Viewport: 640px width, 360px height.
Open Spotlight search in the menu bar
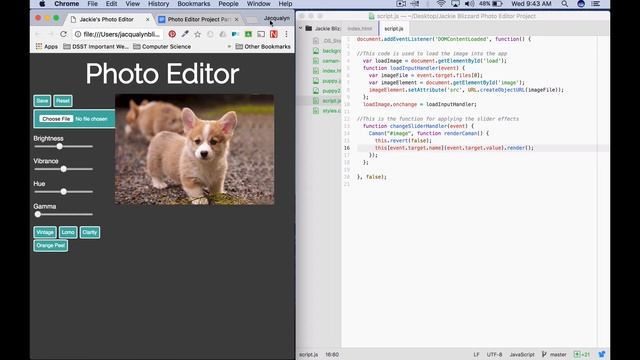(564, 4)
